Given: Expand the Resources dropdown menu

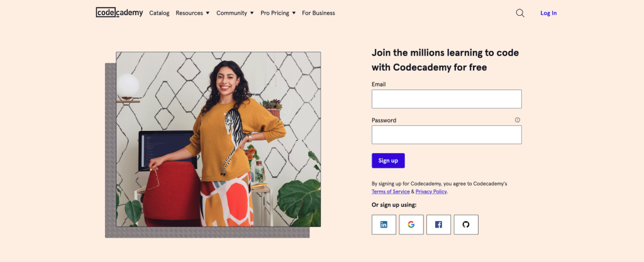Looking at the screenshot, I should 192,13.
